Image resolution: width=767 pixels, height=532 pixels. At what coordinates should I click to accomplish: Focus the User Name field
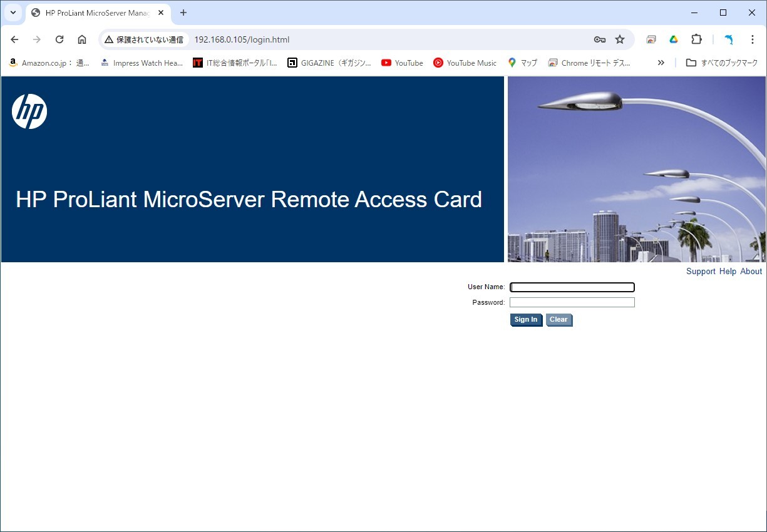click(x=572, y=287)
